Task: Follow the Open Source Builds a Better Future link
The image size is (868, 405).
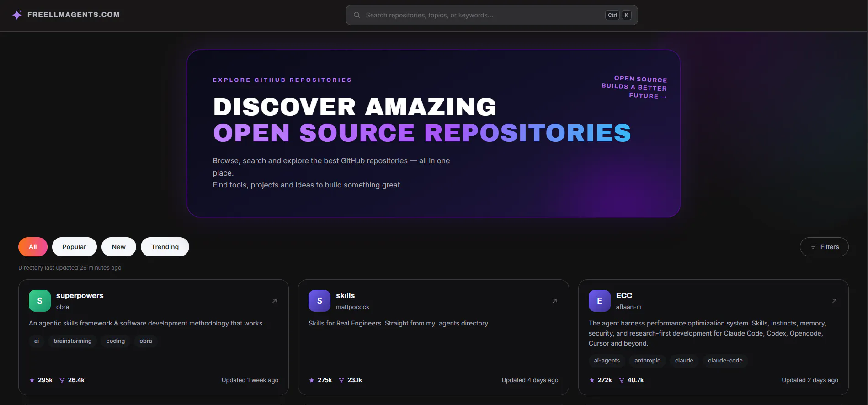Action: pos(634,87)
